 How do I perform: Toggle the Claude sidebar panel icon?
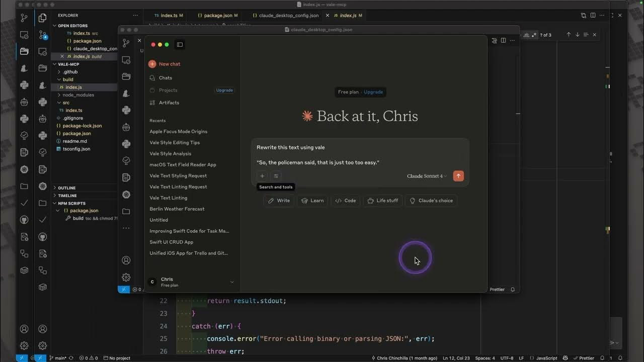coord(180,45)
